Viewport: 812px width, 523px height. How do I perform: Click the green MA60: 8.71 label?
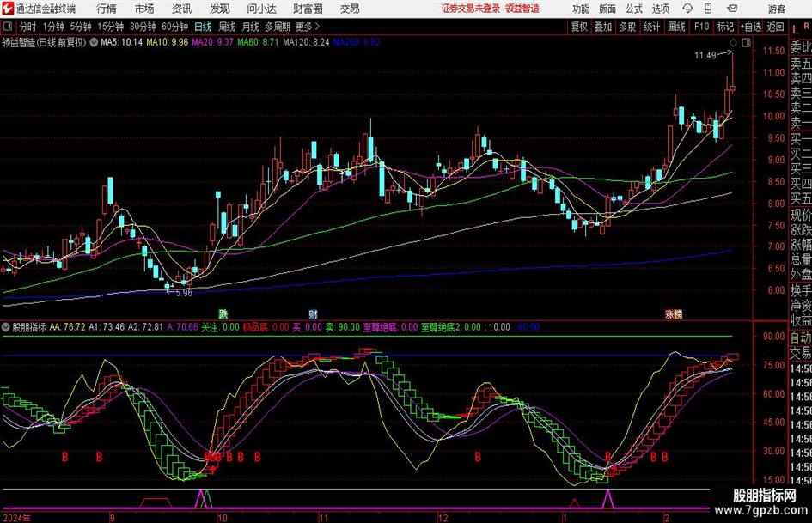point(258,42)
